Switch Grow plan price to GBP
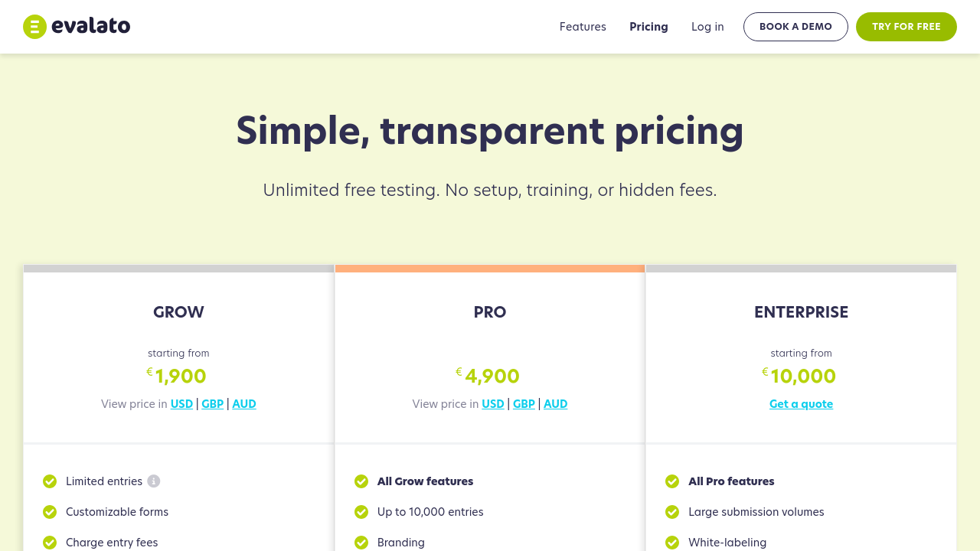This screenshot has height=551, width=980. click(213, 404)
